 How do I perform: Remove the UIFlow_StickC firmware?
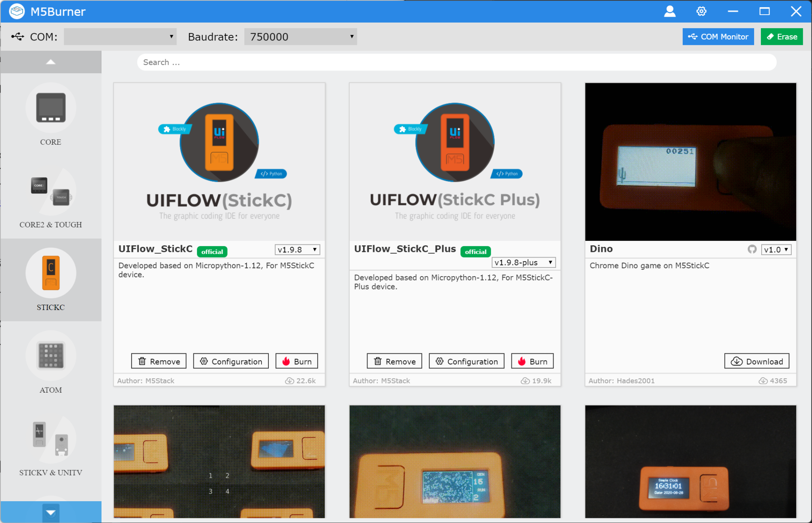[159, 361]
